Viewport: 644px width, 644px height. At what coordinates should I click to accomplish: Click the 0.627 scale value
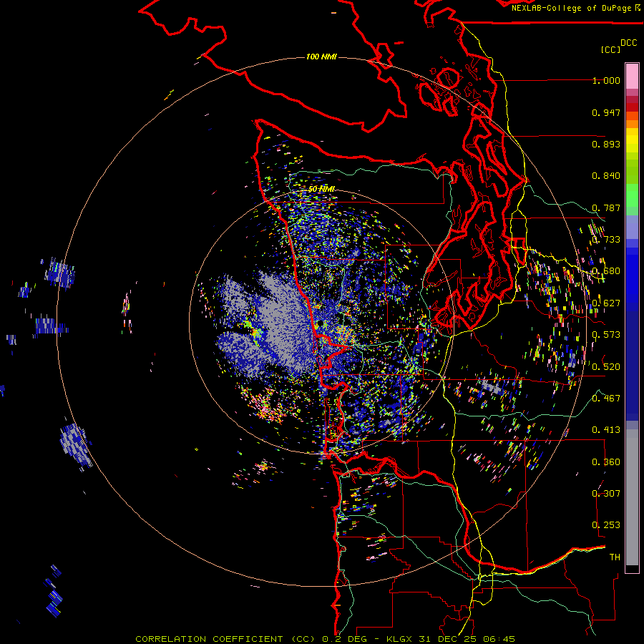pyautogui.click(x=606, y=303)
